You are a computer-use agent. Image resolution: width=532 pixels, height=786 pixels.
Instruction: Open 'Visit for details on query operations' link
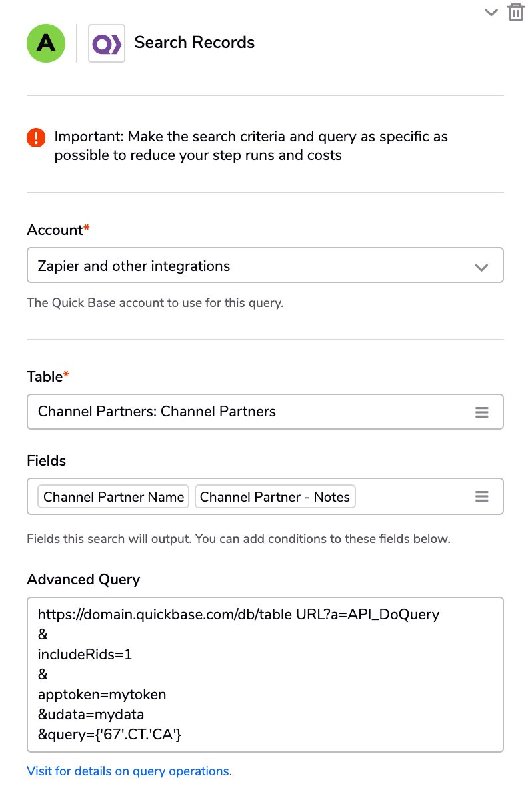pyautogui.click(x=129, y=771)
